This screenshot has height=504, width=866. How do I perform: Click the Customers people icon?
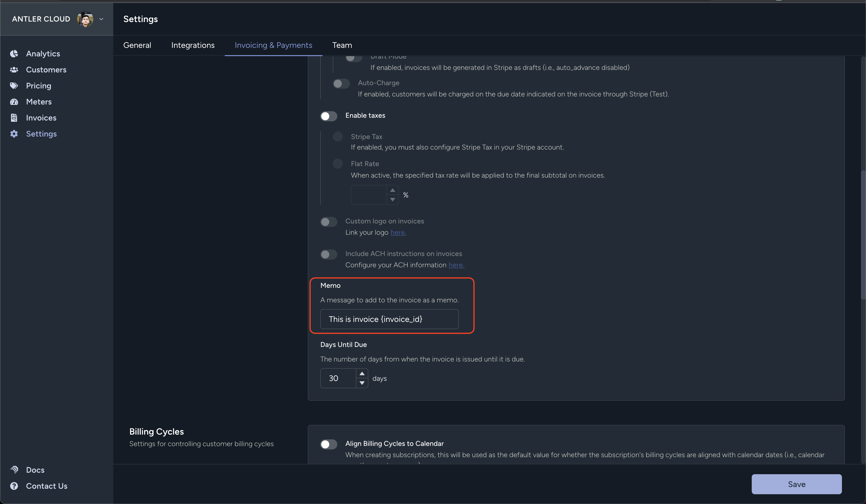(x=14, y=70)
